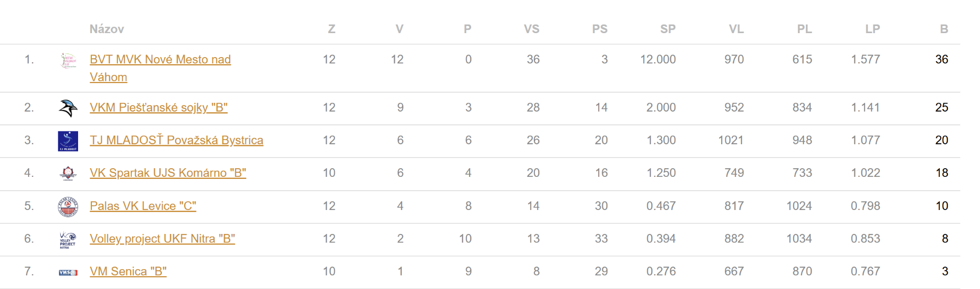
Task: Click the LP column header
Action: coord(872,29)
